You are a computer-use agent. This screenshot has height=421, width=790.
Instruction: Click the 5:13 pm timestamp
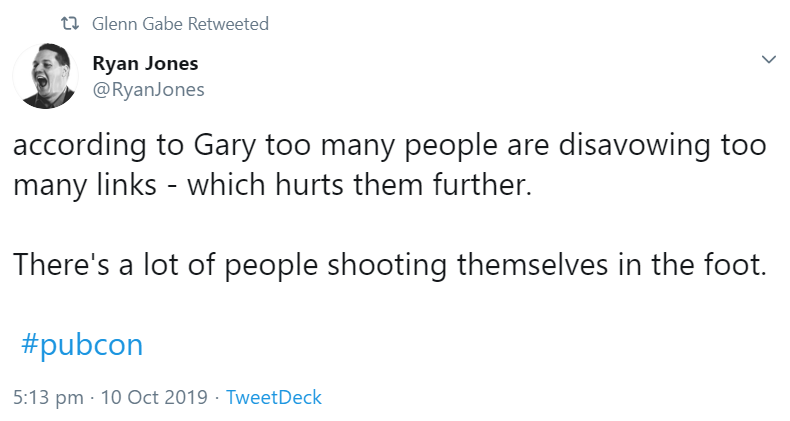click(48, 397)
